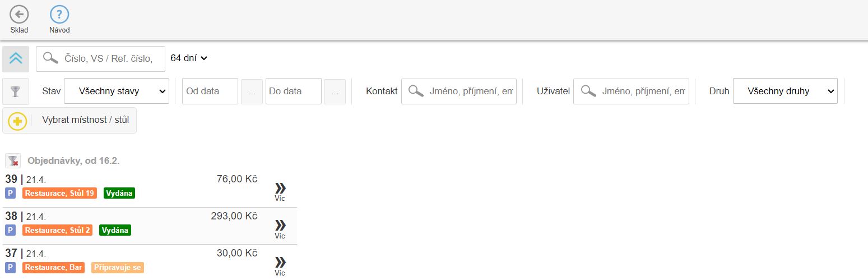Image resolution: width=868 pixels, height=280 pixels.
Task: Collapse the filter panel with double chevron
Action: coord(16,59)
